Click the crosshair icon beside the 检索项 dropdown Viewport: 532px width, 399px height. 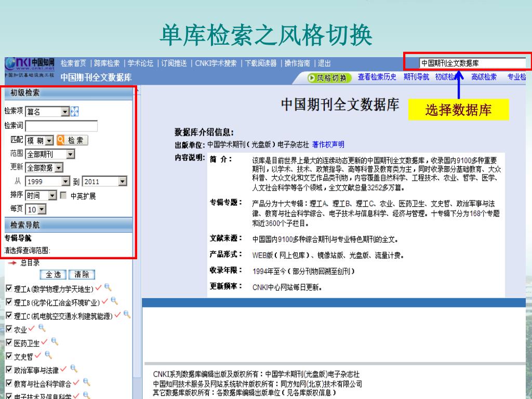click(75, 111)
